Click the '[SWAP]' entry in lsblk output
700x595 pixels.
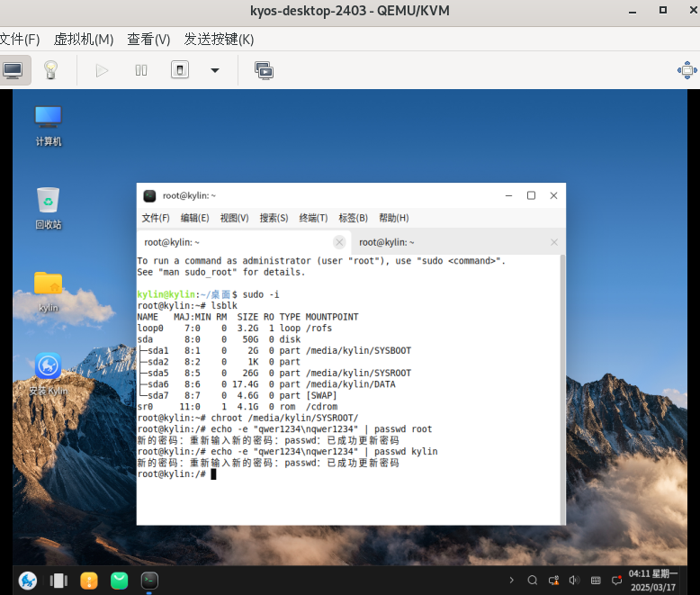(x=321, y=396)
